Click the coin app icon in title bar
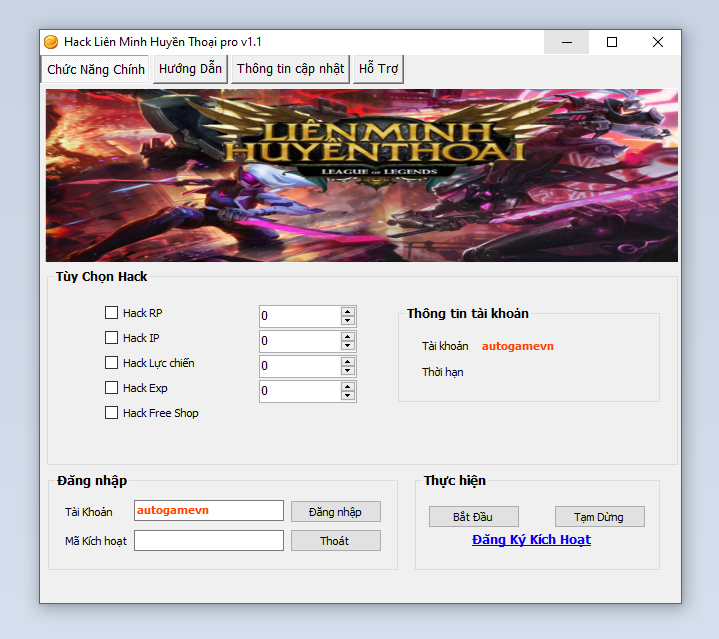 click(51, 42)
